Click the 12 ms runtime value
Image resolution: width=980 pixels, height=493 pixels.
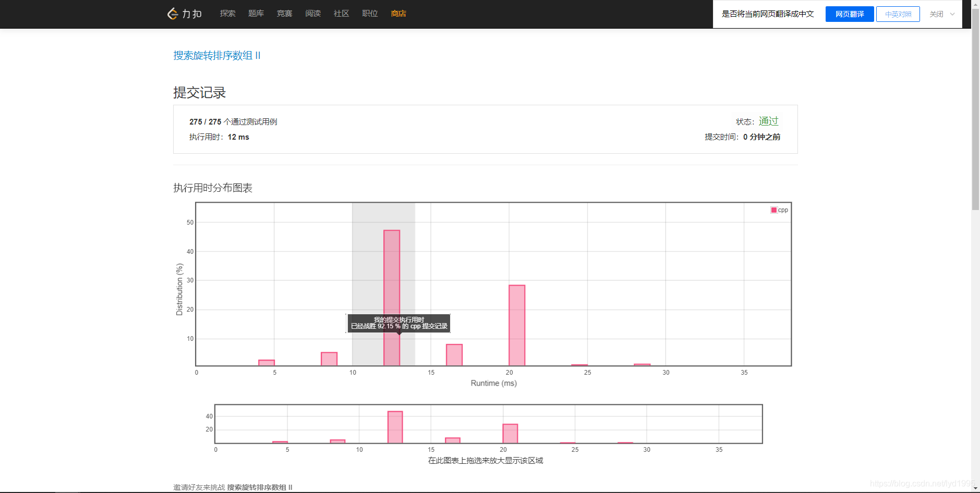click(238, 137)
